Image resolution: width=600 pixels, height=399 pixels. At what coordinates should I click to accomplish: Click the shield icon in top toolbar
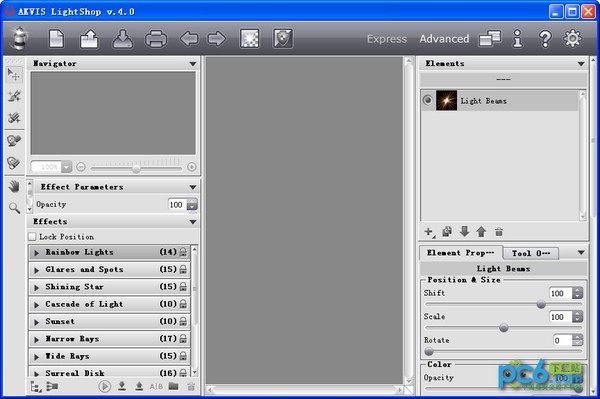[283, 39]
